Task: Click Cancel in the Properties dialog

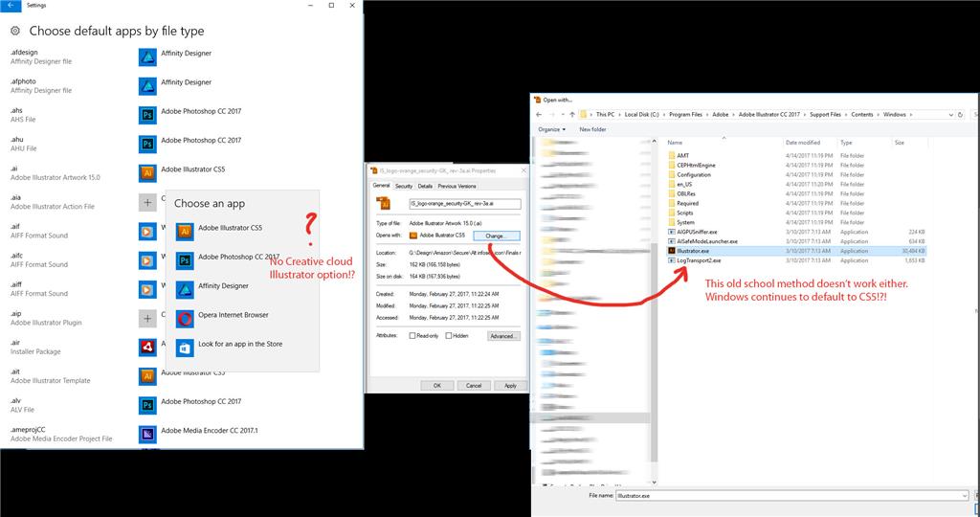Action: (x=474, y=386)
